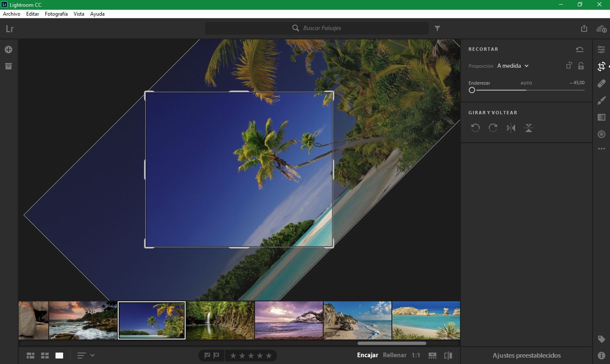This screenshot has width=610, height=364.
Task: Open the Edit adjustments panel icon
Action: click(601, 50)
